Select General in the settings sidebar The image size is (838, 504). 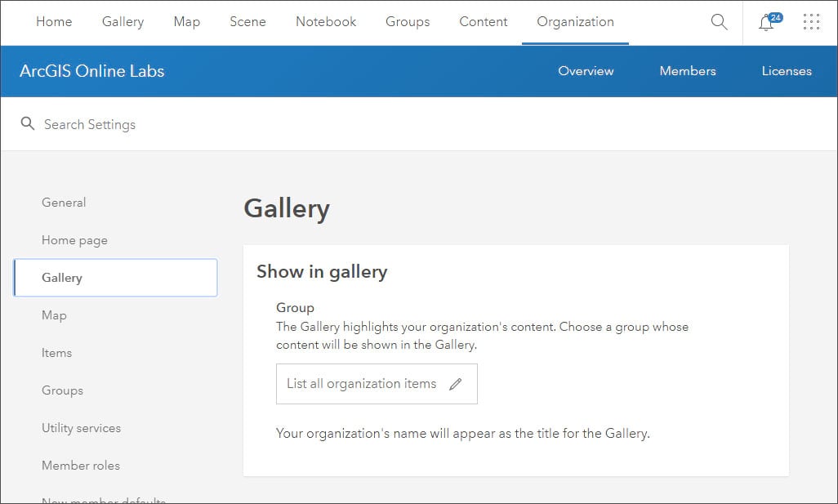point(64,203)
